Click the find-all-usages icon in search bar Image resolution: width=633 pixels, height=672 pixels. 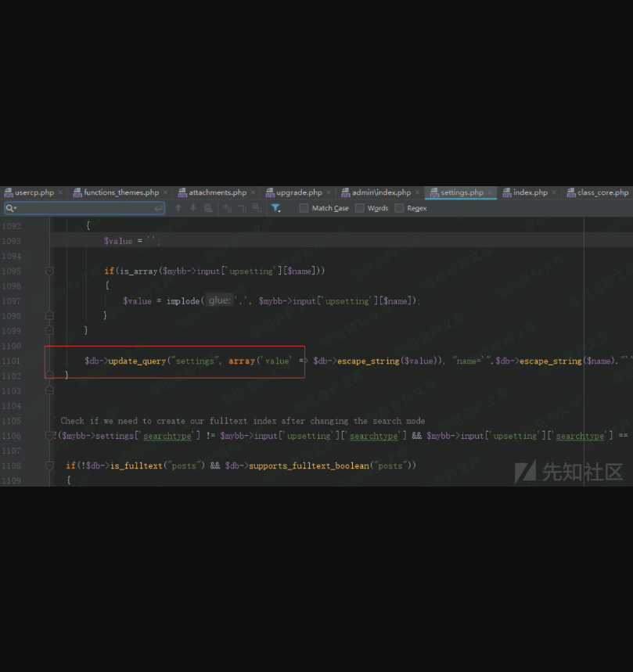tap(208, 208)
